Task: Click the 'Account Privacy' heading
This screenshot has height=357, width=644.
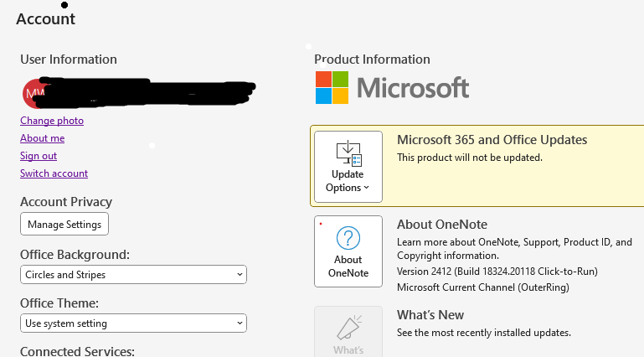Action: coord(66,202)
